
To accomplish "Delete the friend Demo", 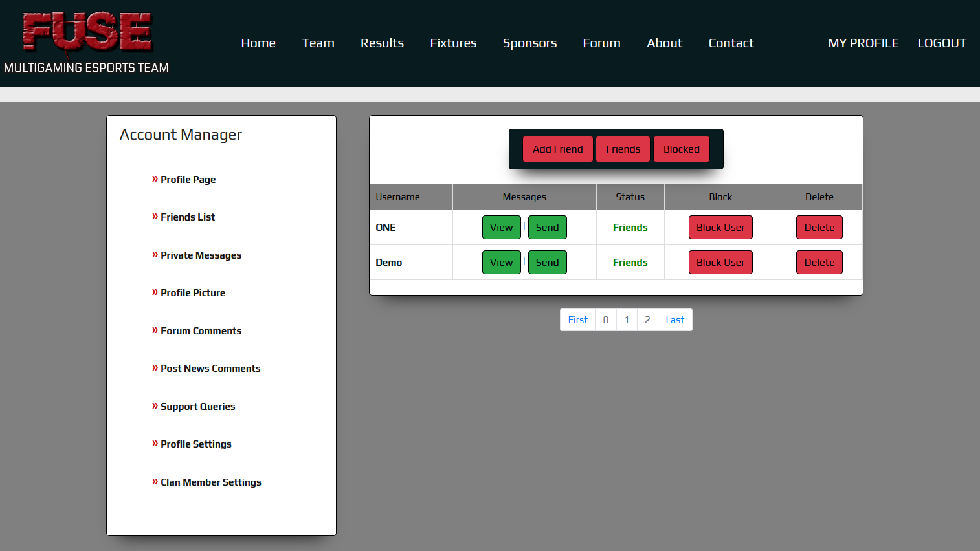I will pyautogui.click(x=819, y=263).
